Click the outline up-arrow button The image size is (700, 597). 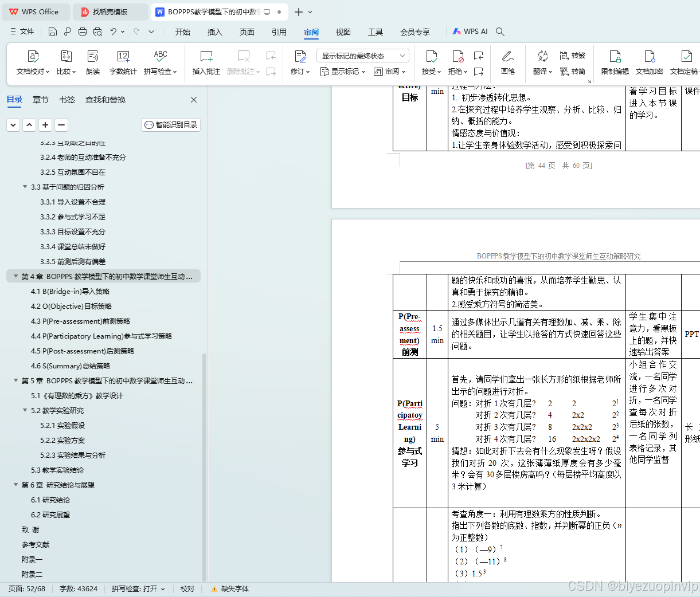tap(29, 124)
